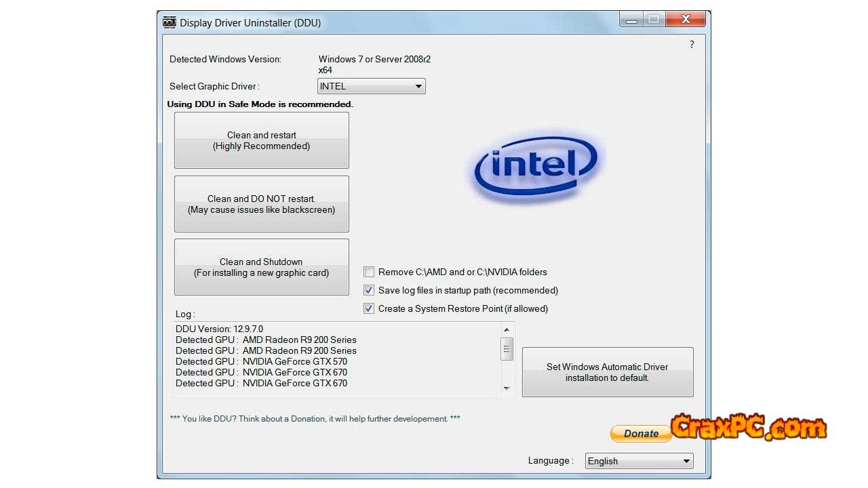Set Windows Automatic Driver installation to default
Image resolution: width=868 pixels, height=488 pixels.
tap(608, 372)
